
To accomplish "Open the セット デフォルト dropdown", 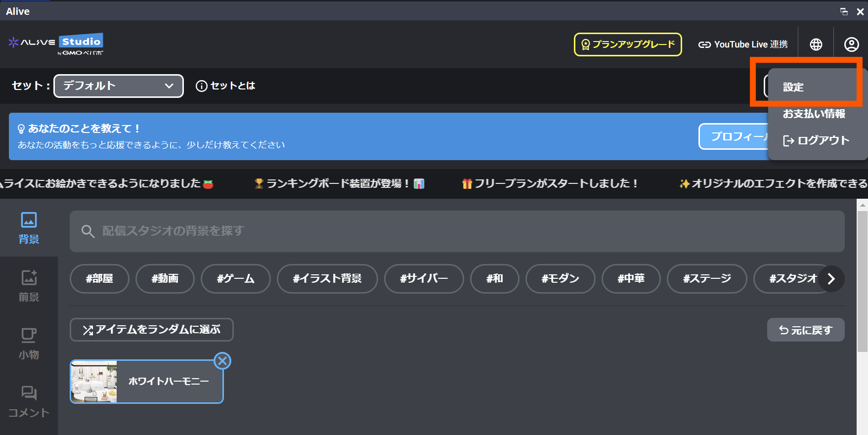I will click(x=119, y=86).
